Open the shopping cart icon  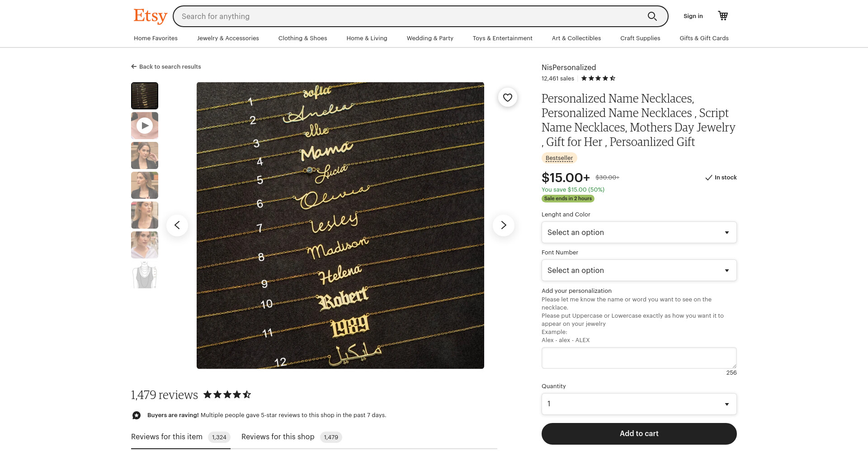tap(723, 16)
